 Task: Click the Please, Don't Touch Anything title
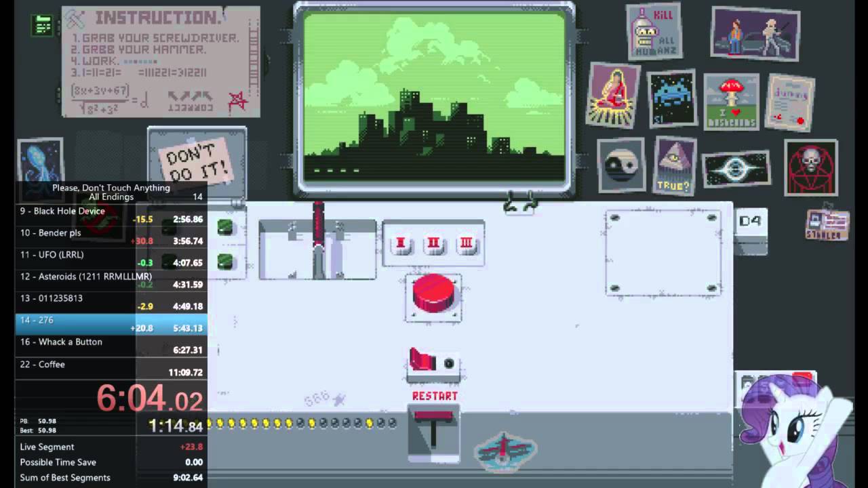(x=111, y=188)
